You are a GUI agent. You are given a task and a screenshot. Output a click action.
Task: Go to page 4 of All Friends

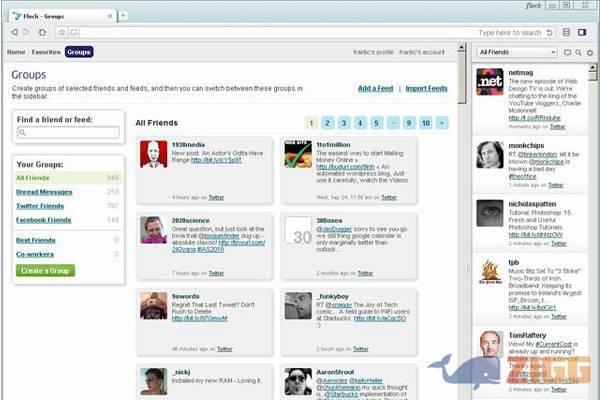click(360, 123)
